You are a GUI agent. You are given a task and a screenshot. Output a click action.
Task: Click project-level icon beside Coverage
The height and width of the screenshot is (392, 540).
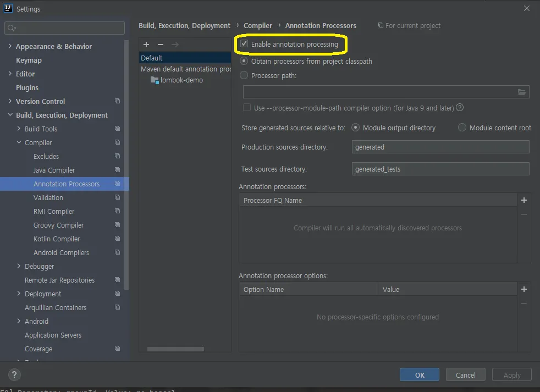[118, 348]
